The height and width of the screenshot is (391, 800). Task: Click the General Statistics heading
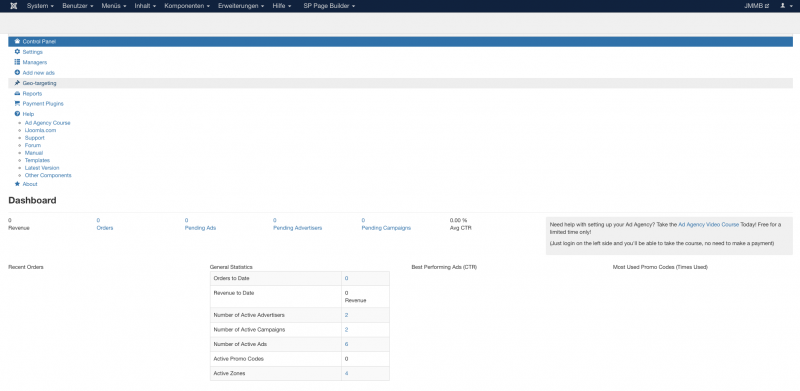point(231,267)
